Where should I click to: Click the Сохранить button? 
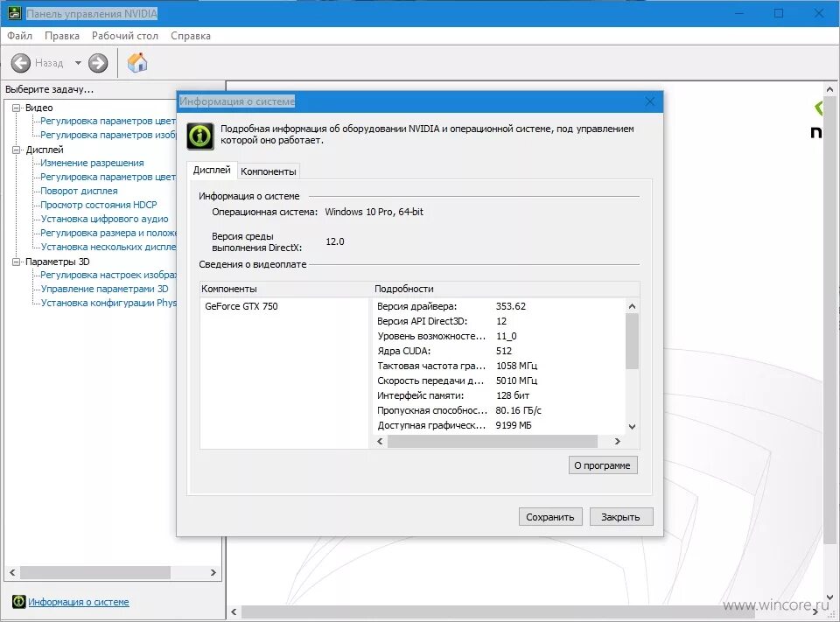[x=550, y=517]
